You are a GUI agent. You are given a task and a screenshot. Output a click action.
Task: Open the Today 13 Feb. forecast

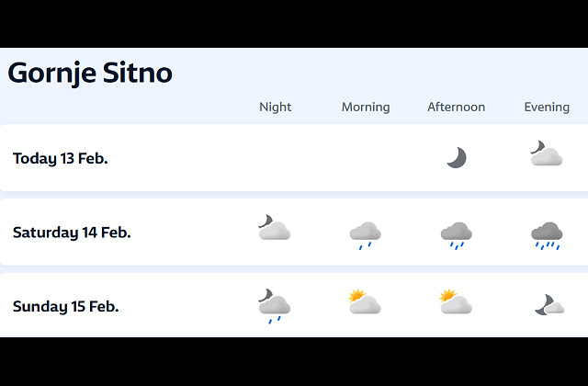(x=61, y=158)
